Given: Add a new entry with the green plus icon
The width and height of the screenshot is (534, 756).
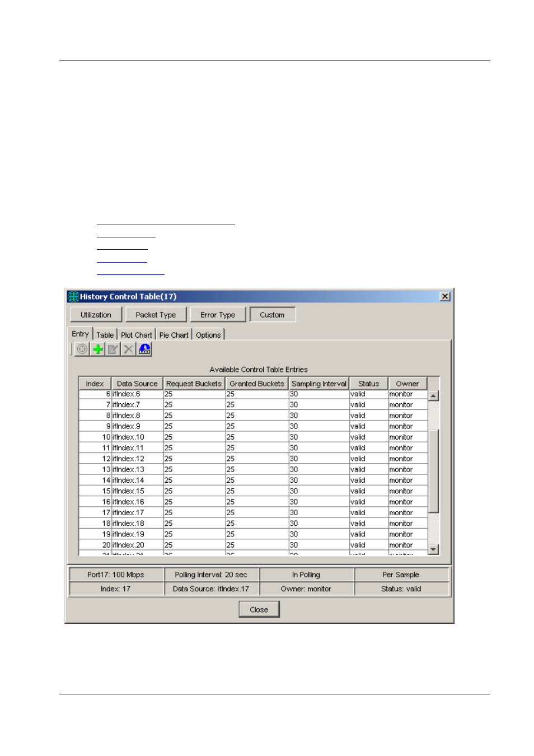Looking at the screenshot, I should click(x=98, y=349).
